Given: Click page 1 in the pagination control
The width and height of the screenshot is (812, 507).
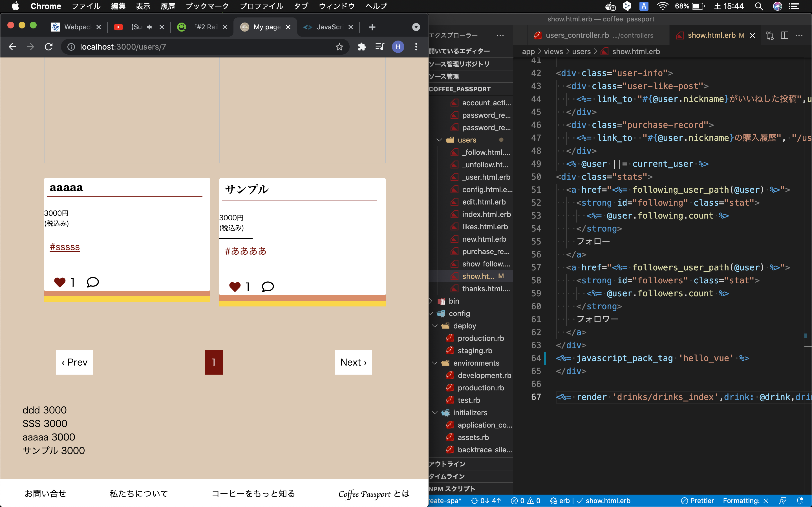Looking at the screenshot, I should click(x=214, y=362).
